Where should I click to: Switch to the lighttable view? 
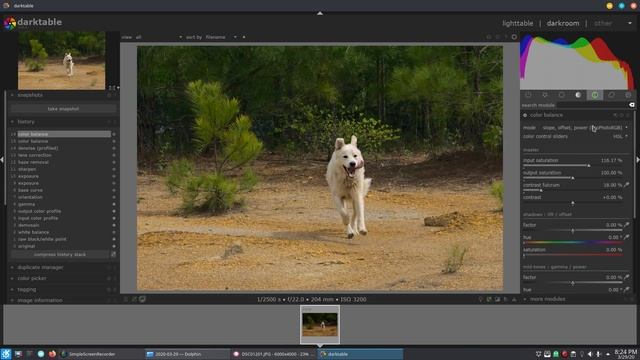tap(518, 24)
